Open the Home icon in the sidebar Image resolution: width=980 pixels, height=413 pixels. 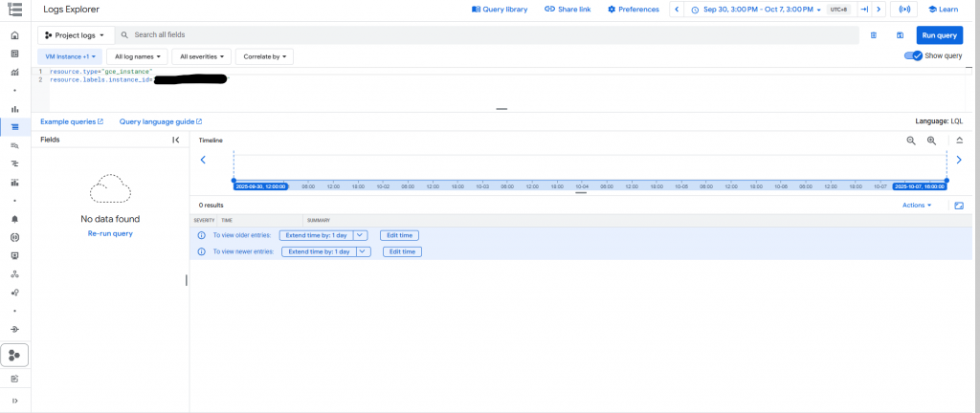[x=15, y=35]
